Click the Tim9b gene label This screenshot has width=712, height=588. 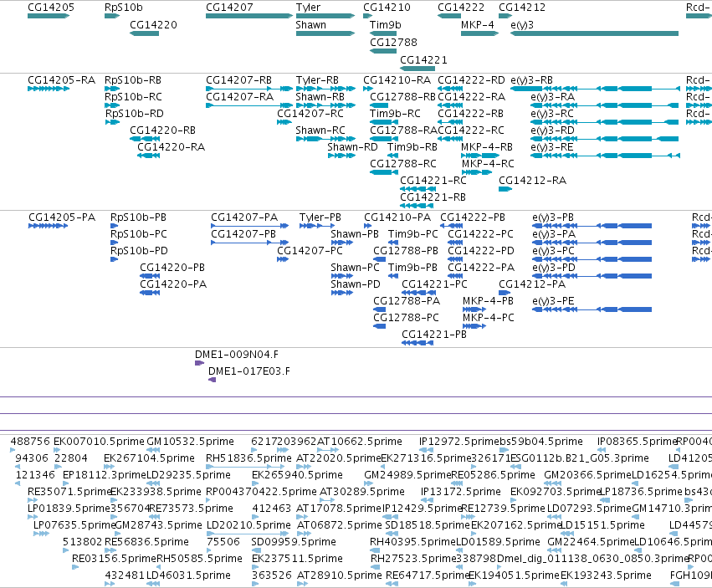pos(386,25)
